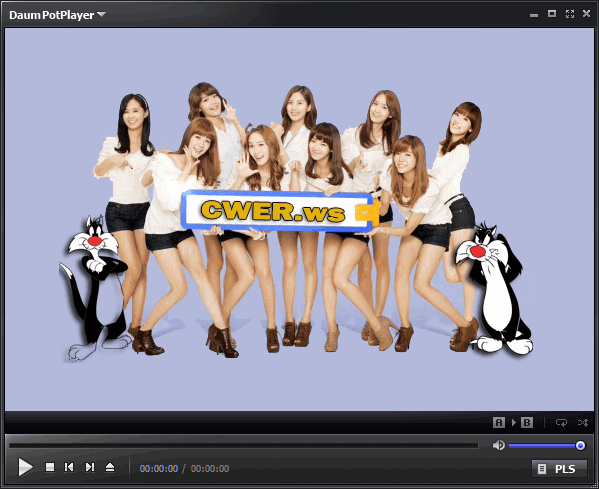Screen dimensions: 599x489
Task: Mute audio with the speaker icon
Action: tap(499, 445)
